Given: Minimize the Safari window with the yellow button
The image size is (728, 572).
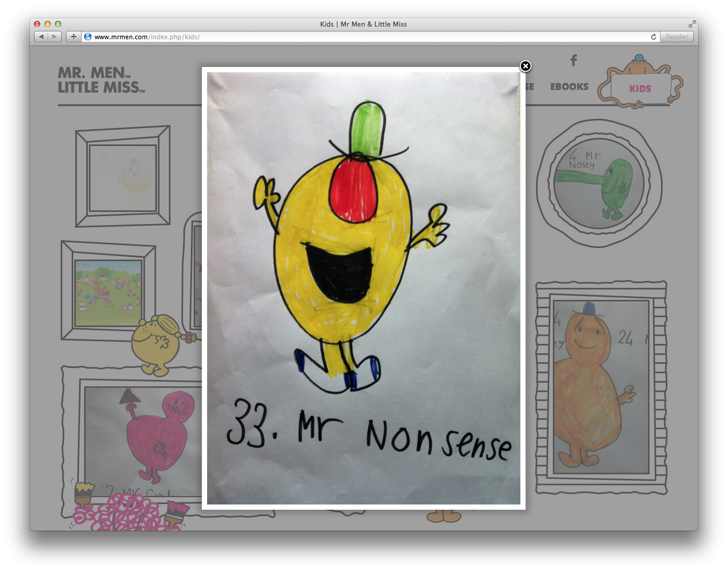Looking at the screenshot, I should pos(48,24).
